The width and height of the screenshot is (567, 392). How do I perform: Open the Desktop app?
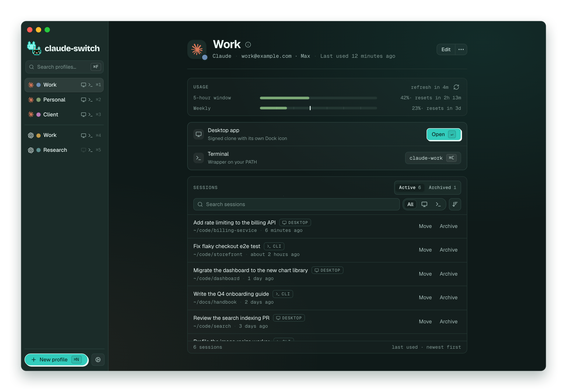point(444,134)
